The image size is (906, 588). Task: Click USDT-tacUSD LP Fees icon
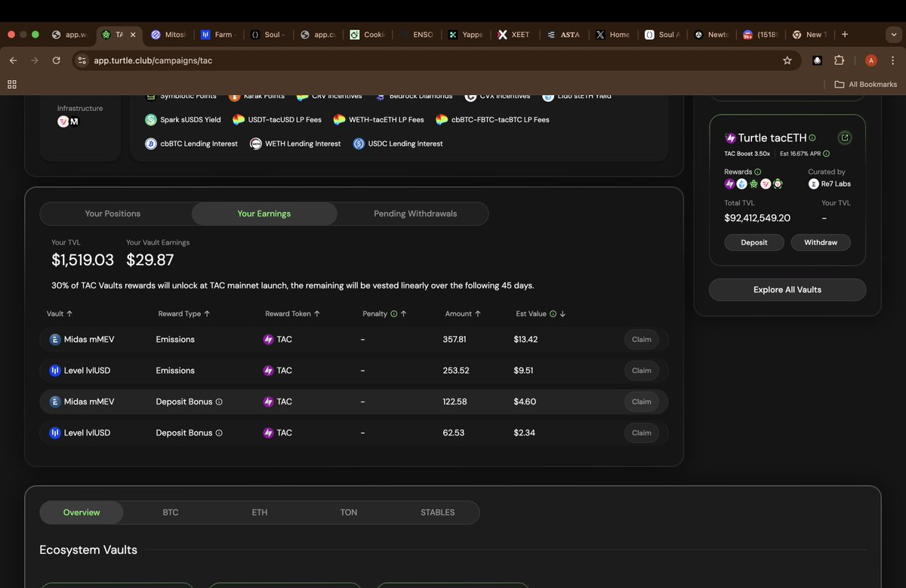pyautogui.click(x=239, y=119)
